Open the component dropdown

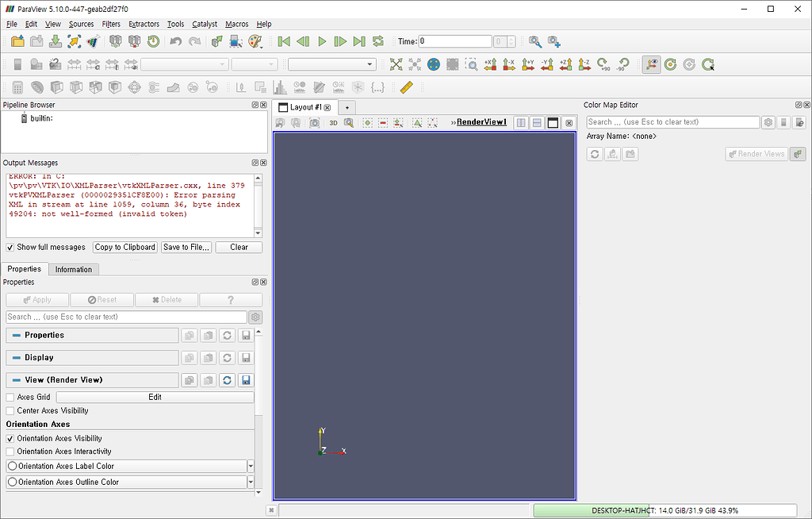(255, 64)
